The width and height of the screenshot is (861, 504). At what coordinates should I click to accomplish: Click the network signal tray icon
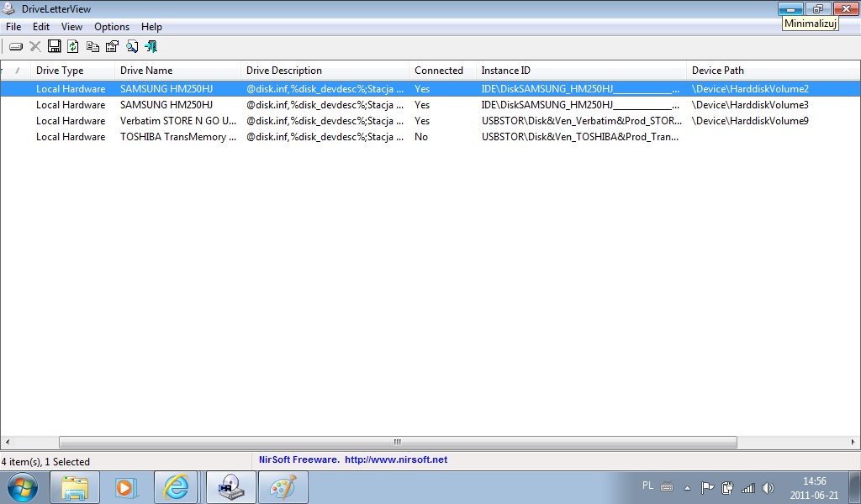pos(747,487)
